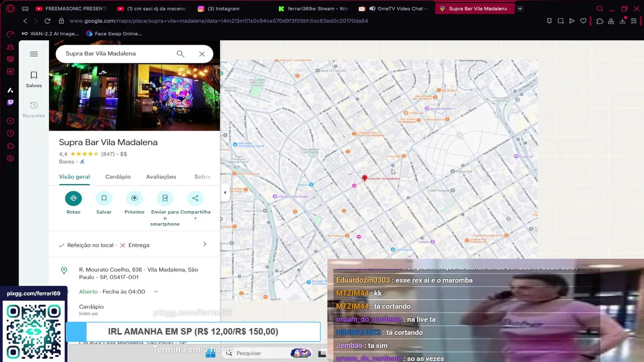Open profile account icon in toolbar
Image resolution: width=644 pixels, height=362 pixels.
[611, 21]
